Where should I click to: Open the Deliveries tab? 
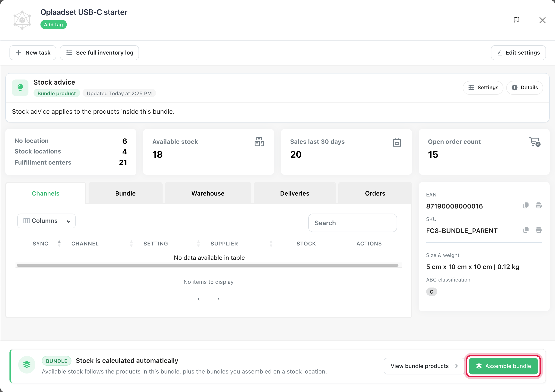pyautogui.click(x=295, y=193)
